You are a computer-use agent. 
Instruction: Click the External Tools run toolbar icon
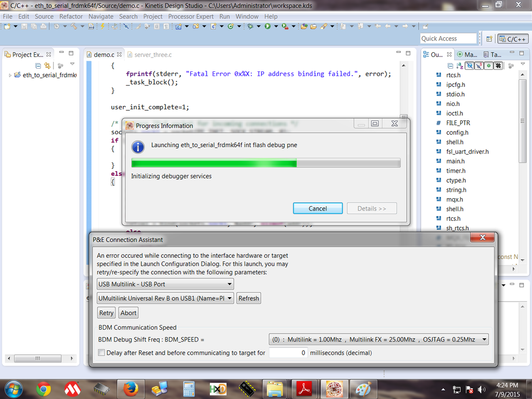pyautogui.click(x=285, y=26)
